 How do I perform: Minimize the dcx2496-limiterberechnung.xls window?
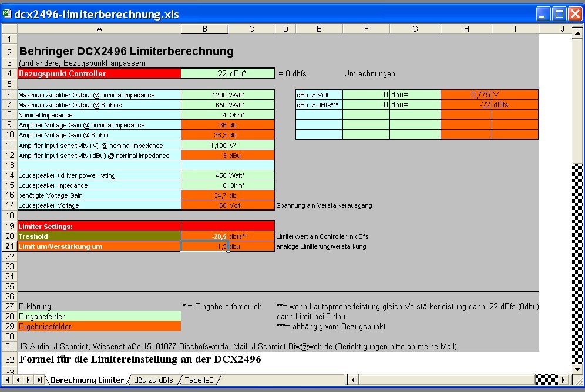click(543, 14)
